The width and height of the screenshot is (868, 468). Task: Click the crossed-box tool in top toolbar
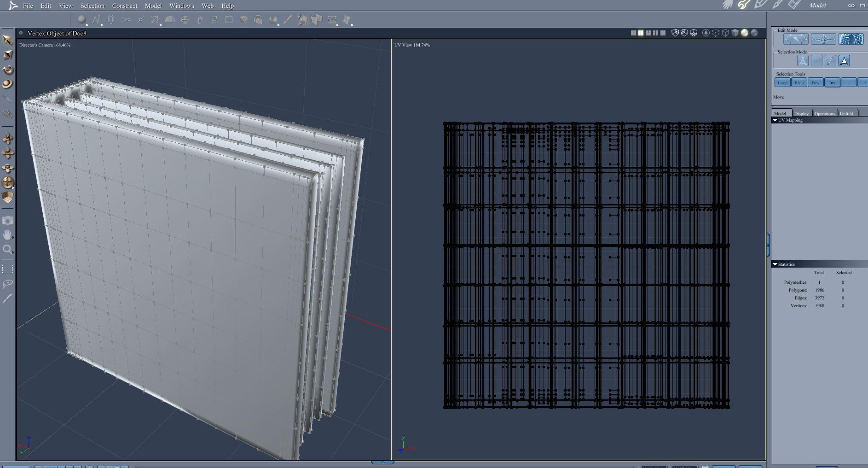tap(229, 20)
